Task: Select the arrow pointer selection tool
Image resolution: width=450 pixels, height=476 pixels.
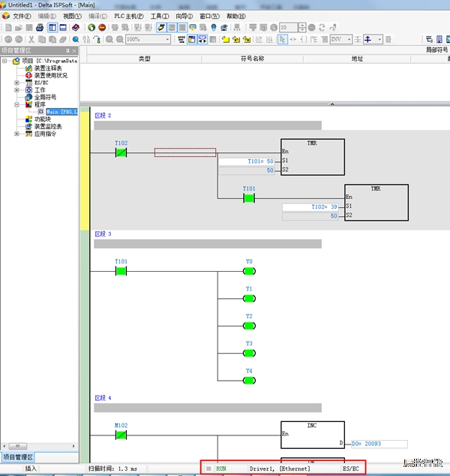Action: tap(283, 39)
